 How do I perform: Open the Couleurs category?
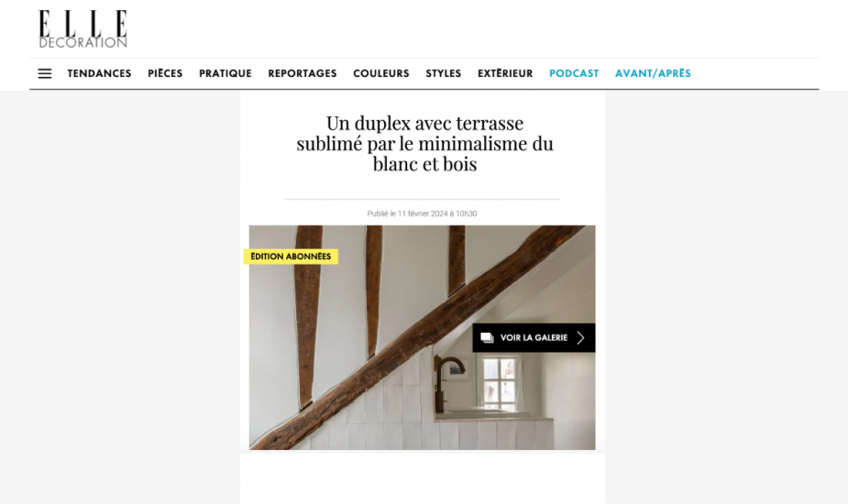tap(381, 73)
